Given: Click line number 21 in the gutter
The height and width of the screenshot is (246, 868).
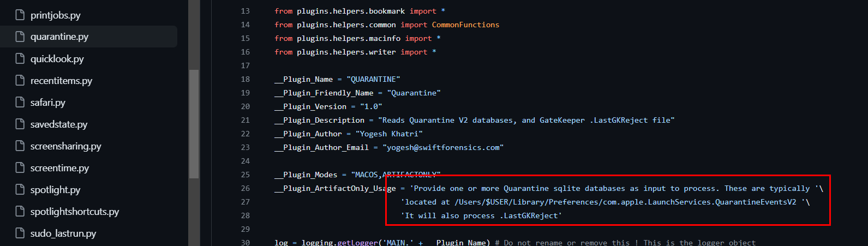Looking at the screenshot, I should coord(245,120).
